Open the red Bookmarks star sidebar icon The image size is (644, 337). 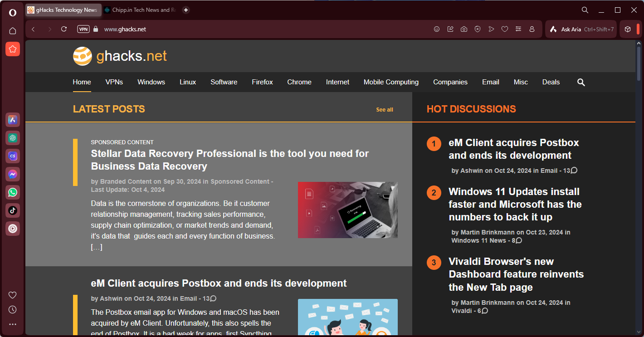click(x=13, y=49)
